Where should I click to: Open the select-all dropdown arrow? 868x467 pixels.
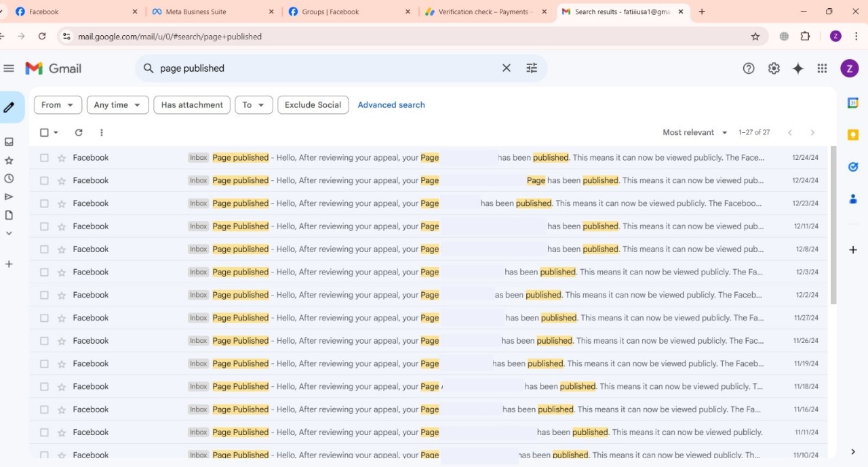56,133
